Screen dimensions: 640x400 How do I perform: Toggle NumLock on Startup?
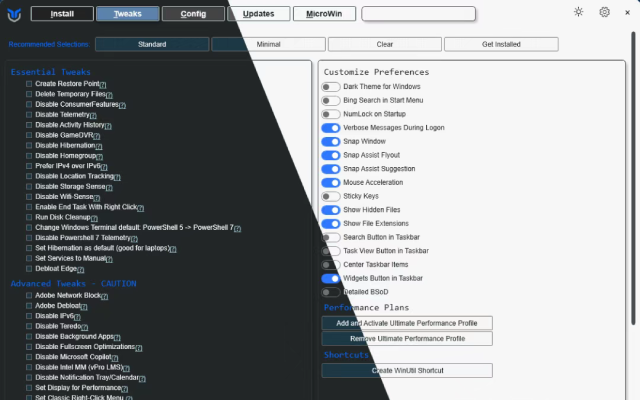(331, 114)
